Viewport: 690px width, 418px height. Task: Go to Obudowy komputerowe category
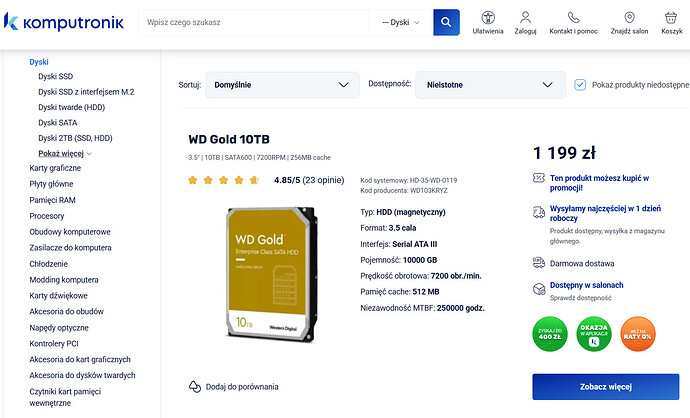pos(70,231)
